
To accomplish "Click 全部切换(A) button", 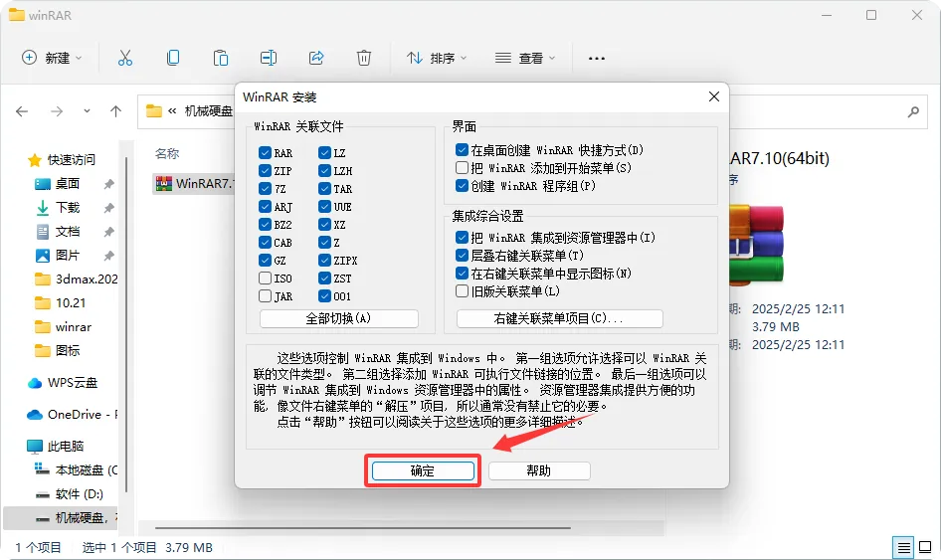I will click(x=339, y=318).
